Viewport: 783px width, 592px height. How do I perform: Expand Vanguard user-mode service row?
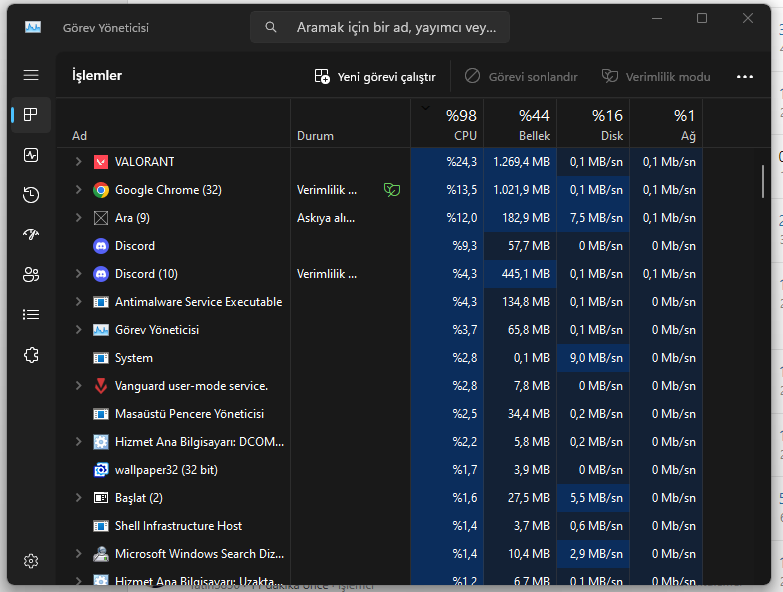78,385
